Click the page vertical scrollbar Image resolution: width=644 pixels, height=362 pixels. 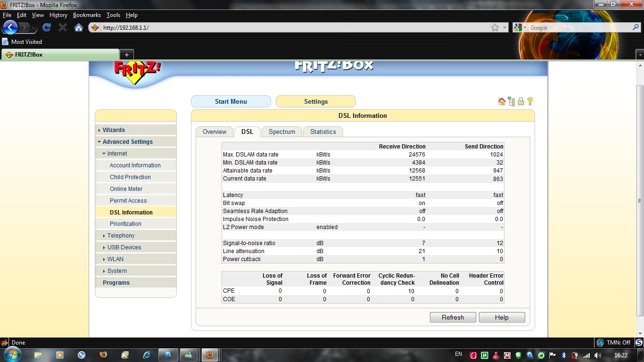tap(640, 200)
